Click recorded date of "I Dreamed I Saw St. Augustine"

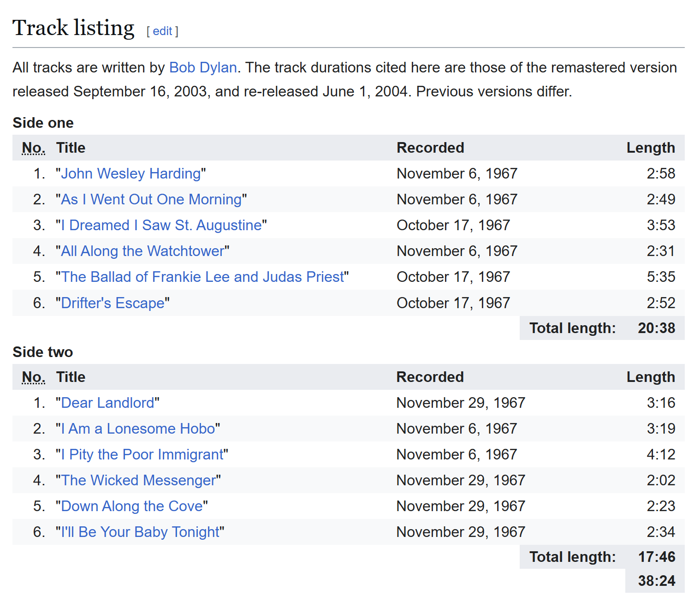pos(453,225)
